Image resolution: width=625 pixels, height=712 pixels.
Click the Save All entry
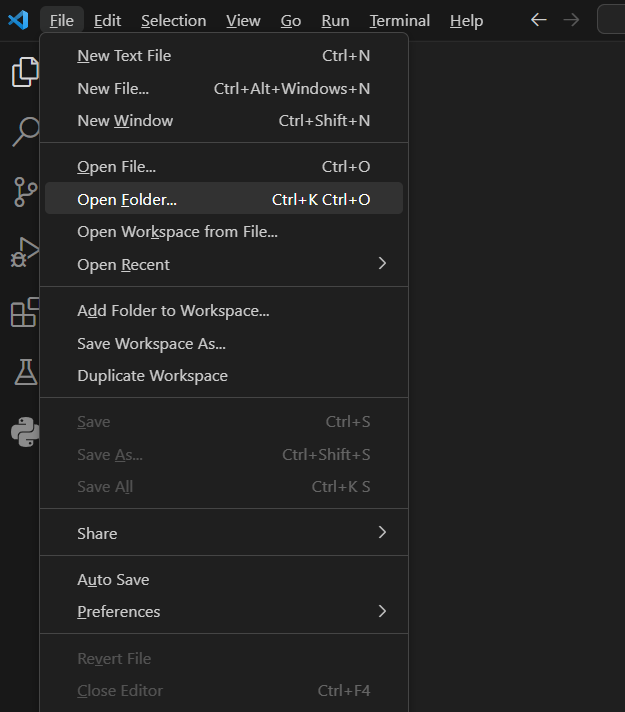pos(224,486)
